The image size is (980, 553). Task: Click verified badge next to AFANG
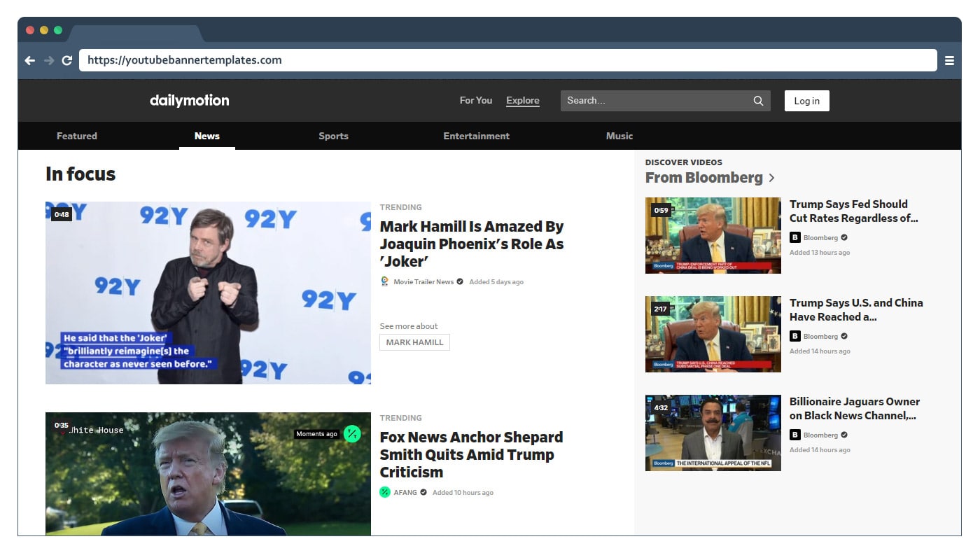point(423,492)
